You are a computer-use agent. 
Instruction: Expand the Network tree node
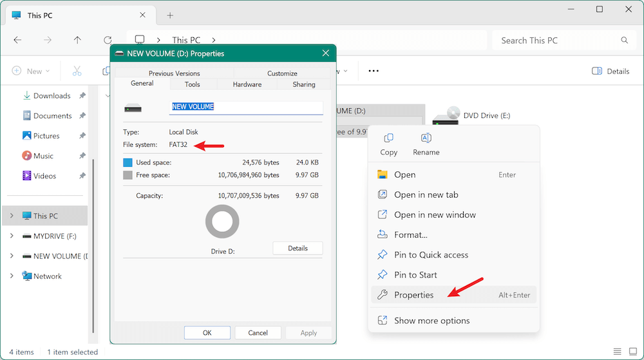[x=12, y=276]
